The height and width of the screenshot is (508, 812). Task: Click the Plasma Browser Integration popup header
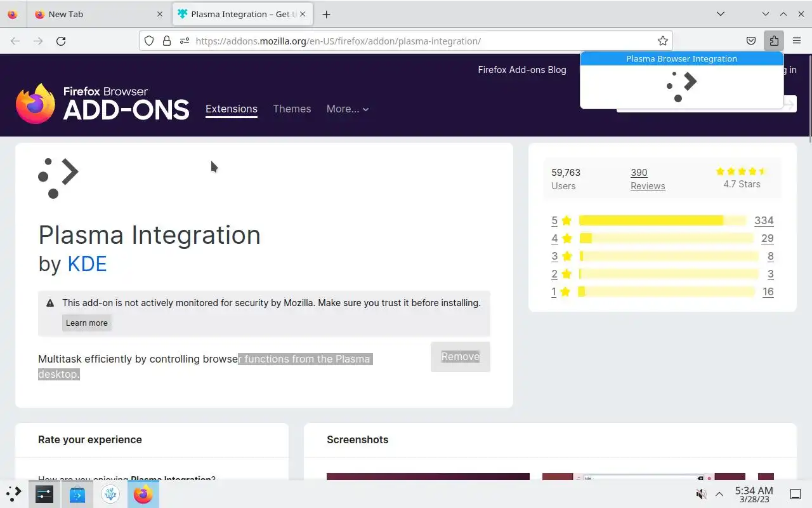682,58
